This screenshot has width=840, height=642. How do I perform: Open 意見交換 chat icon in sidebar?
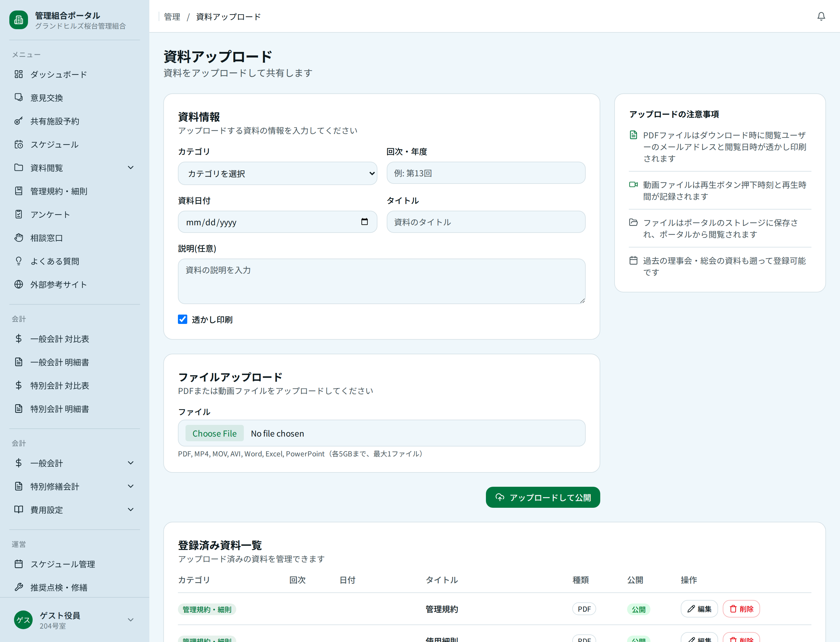click(18, 97)
